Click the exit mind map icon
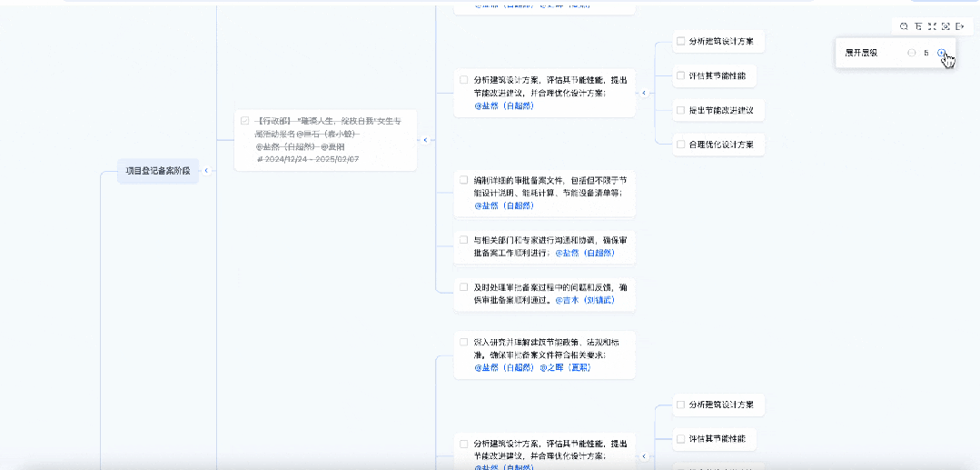 [960, 26]
